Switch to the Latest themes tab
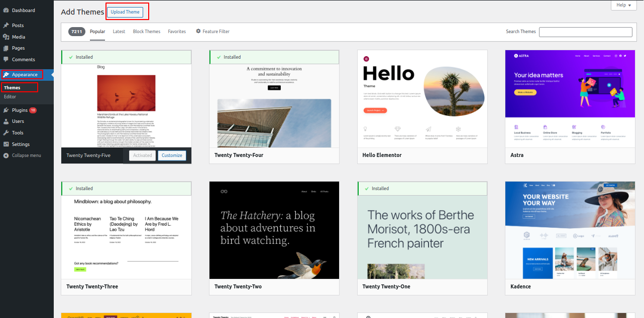This screenshot has height=318, width=644. [119, 32]
